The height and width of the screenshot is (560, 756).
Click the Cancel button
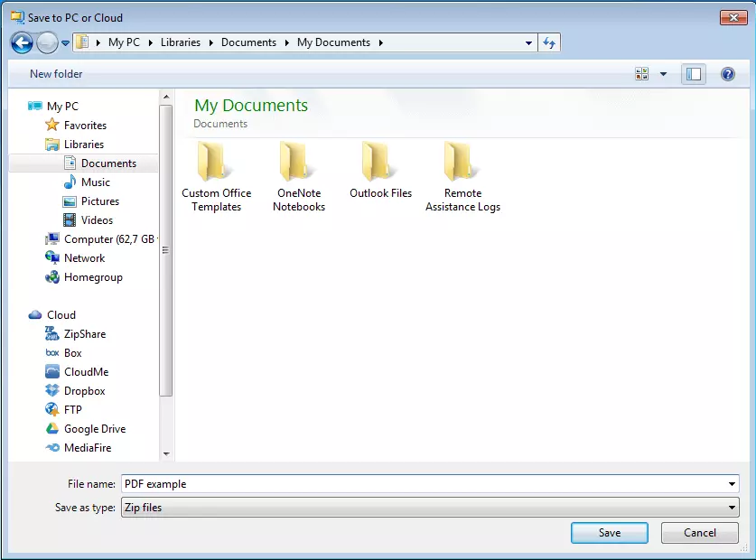coord(700,533)
